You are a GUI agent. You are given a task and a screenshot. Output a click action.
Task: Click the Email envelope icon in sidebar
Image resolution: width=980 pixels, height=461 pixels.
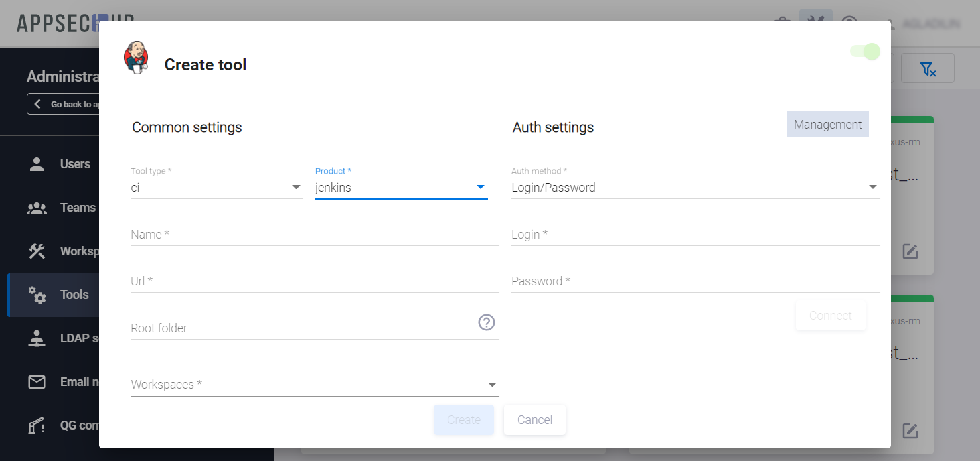(37, 382)
